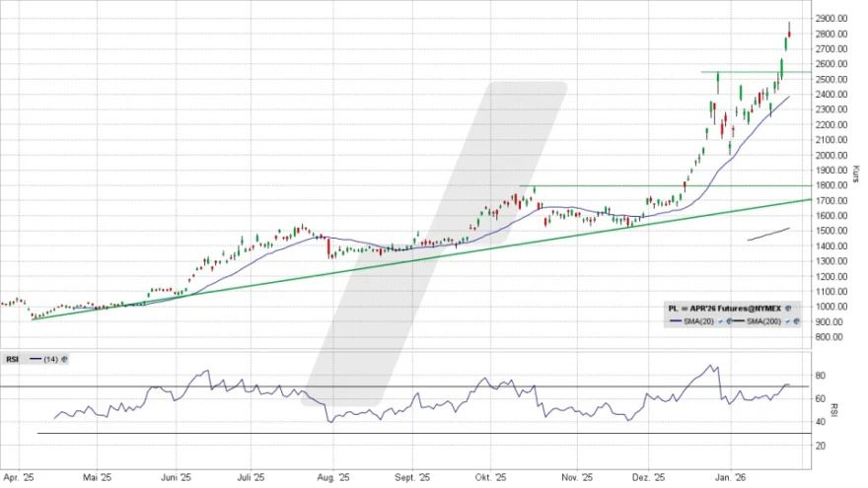Screen dimensions: 868x488
Task: Click the RSI panel label
Action: [13, 360]
